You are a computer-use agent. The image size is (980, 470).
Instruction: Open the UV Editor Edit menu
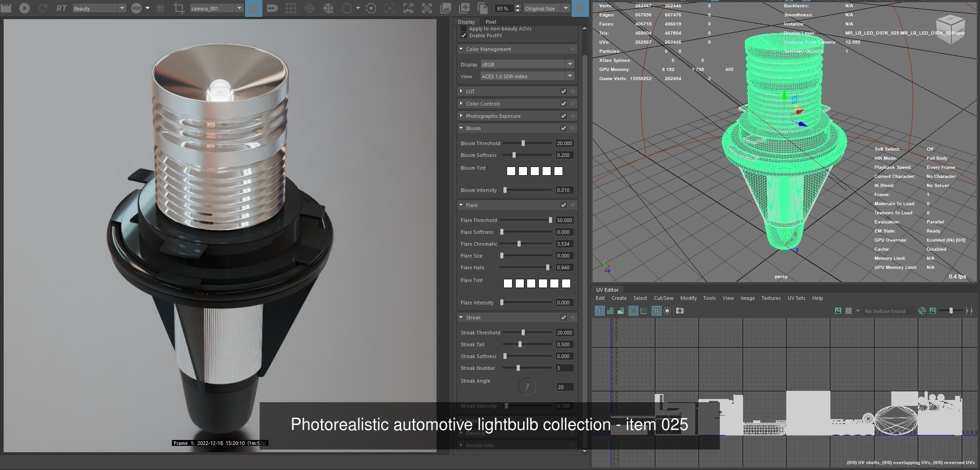(600, 298)
